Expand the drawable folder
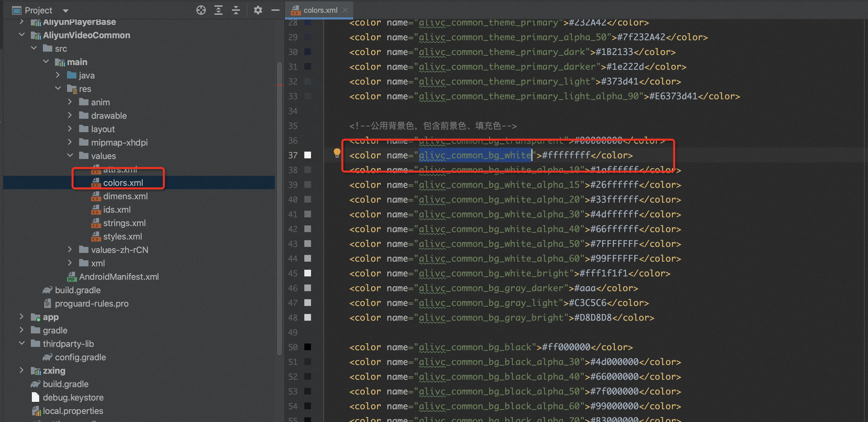The height and width of the screenshot is (422, 868). (x=70, y=115)
